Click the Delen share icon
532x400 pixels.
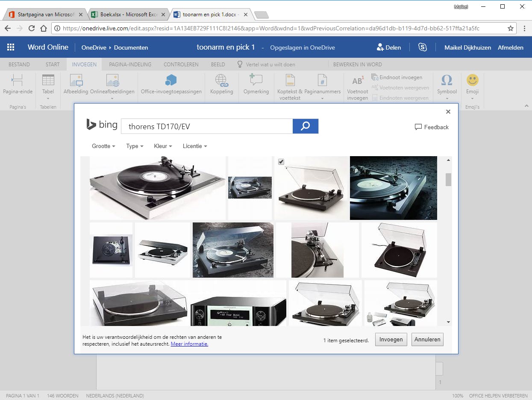tap(380, 47)
